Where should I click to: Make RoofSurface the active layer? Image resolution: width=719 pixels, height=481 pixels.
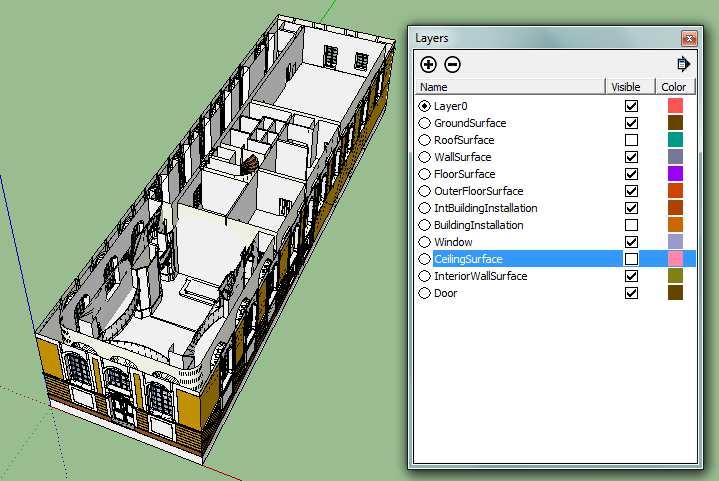click(x=425, y=140)
